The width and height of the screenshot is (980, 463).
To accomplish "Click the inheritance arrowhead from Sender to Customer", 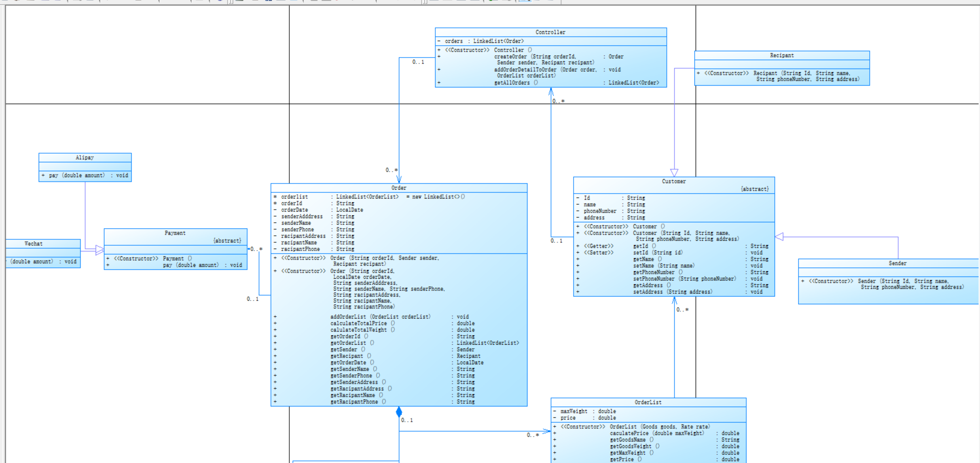I will coord(779,237).
